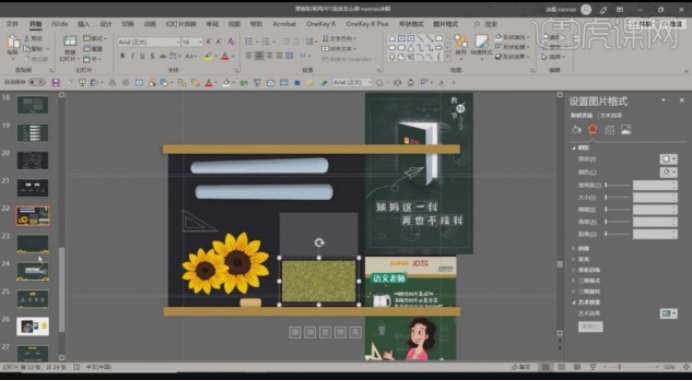Viewport: 692px width, 381px height.
Task: Select the Fill & Line paint bucket tab icon
Action: [576, 129]
